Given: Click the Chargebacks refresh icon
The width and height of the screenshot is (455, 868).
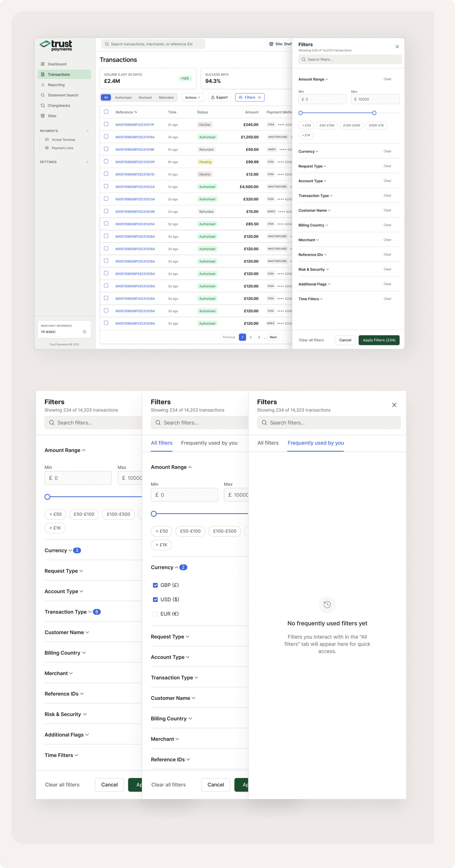Looking at the screenshot, I should pos(43,105).
